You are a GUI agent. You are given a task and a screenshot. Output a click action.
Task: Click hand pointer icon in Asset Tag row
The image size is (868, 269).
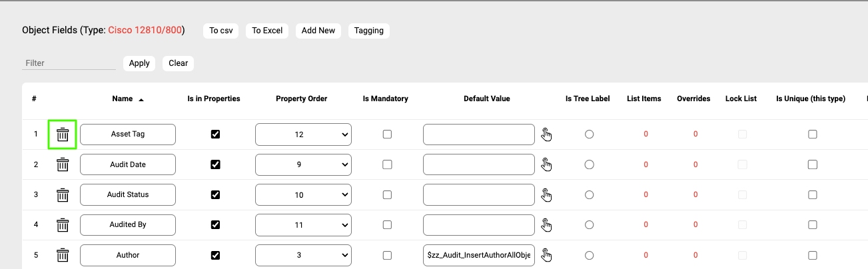[x=546, y=134]
